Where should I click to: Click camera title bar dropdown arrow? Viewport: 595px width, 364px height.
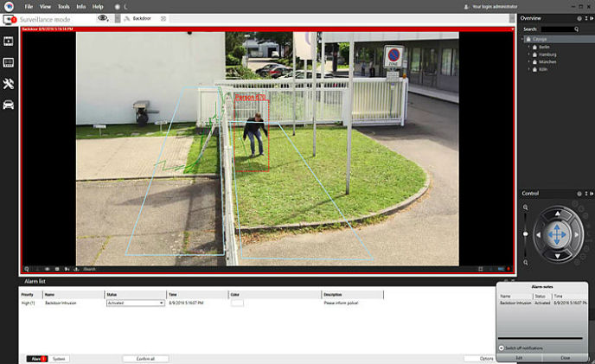tap(512, 29)
